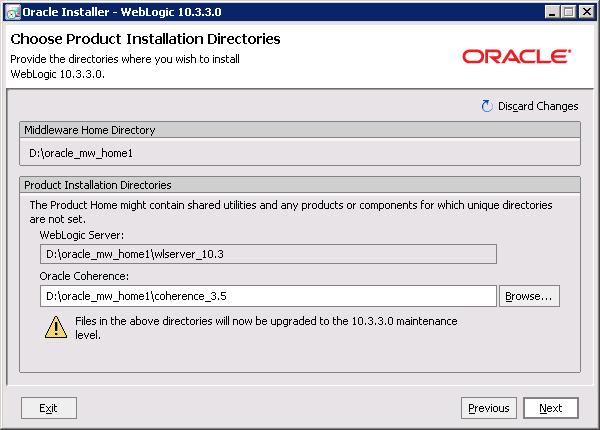Click the Choose Product Installation Directories heading
Screen dimensions: 600x430
(145, 39)
